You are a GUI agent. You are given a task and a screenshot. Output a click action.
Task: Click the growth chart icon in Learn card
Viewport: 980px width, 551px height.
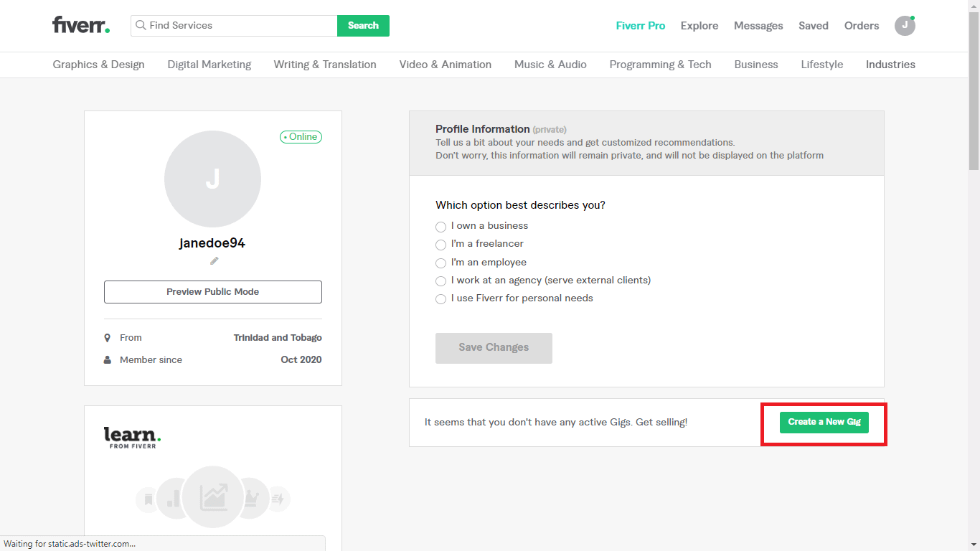tap(213, 497)
